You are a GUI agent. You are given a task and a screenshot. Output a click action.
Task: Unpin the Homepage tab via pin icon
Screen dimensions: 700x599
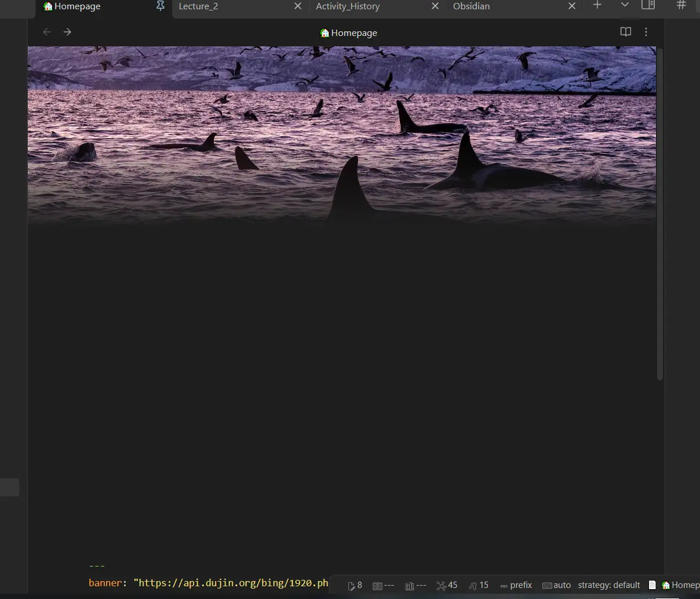point(161,6)
